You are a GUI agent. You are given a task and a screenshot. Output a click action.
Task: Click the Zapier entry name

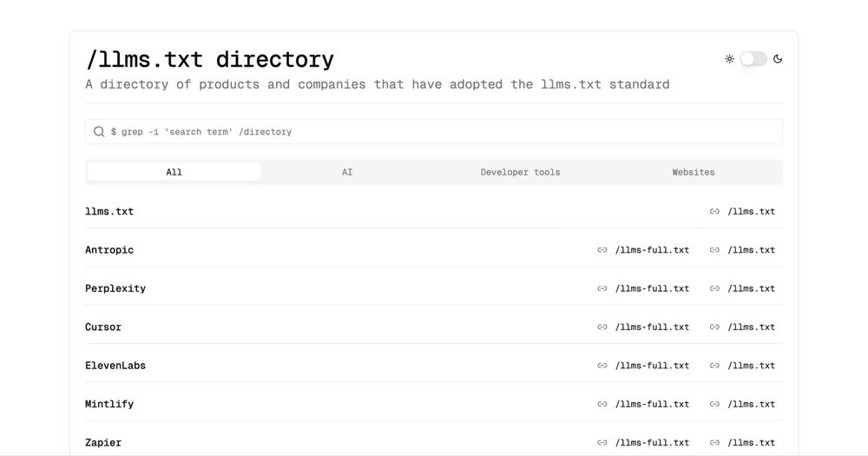pos(103,442)
